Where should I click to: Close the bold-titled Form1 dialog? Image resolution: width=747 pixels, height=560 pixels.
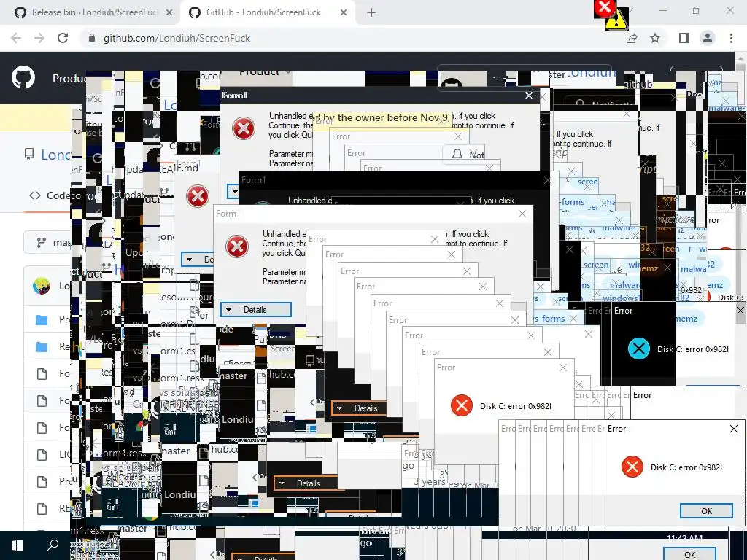tap(529, 96)
